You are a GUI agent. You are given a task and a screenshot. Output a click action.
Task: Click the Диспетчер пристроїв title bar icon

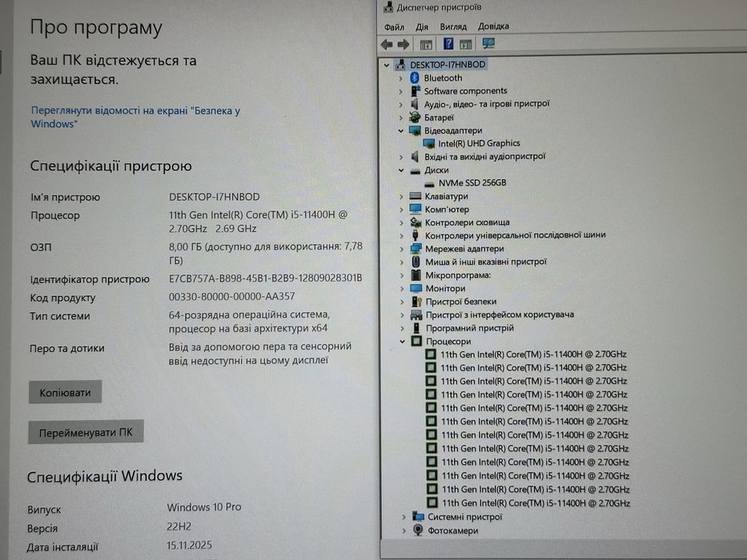point(388,7)
